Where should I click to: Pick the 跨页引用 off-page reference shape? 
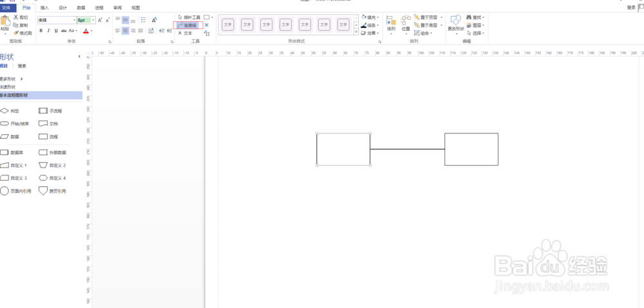(x=52, y=191)
